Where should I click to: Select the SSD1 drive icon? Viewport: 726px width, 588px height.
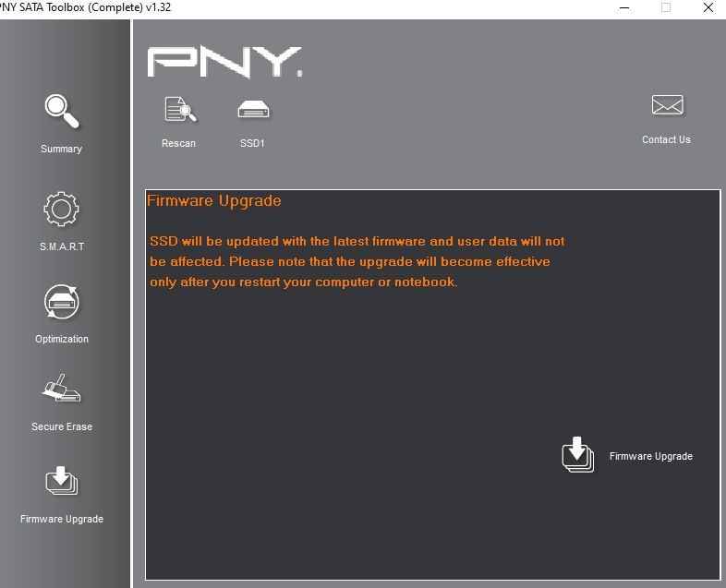[253, 110]
